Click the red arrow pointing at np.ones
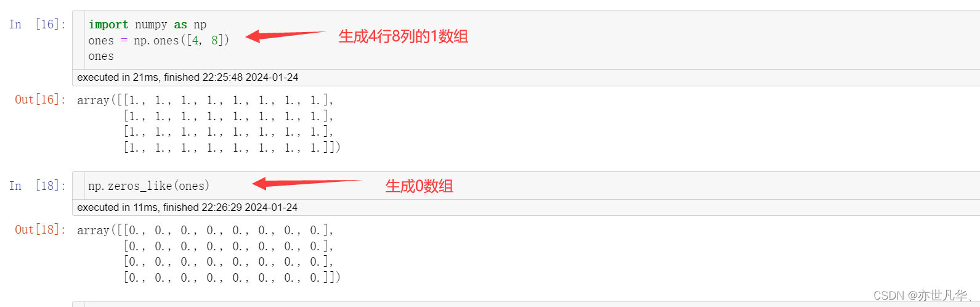 point(286,35)
